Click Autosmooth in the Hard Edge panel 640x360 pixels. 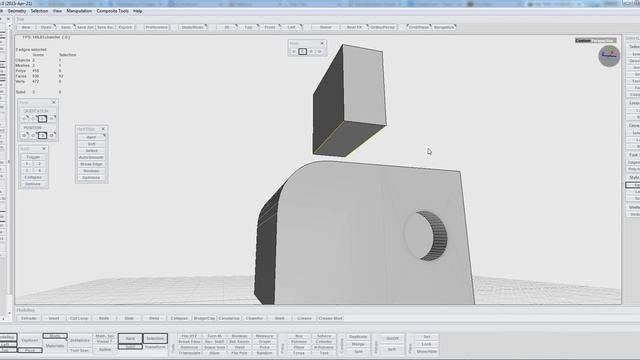point(91,157)
